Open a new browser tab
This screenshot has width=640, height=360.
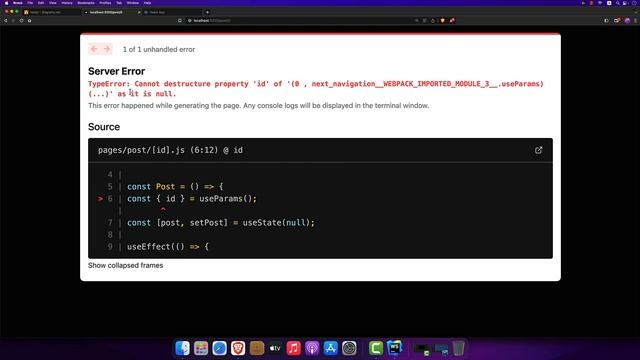207,12
